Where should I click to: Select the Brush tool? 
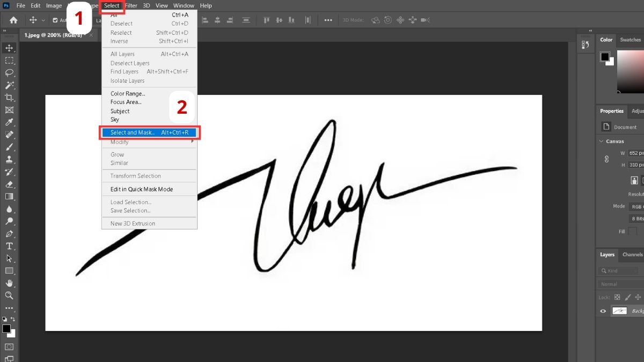click(9, 147)
